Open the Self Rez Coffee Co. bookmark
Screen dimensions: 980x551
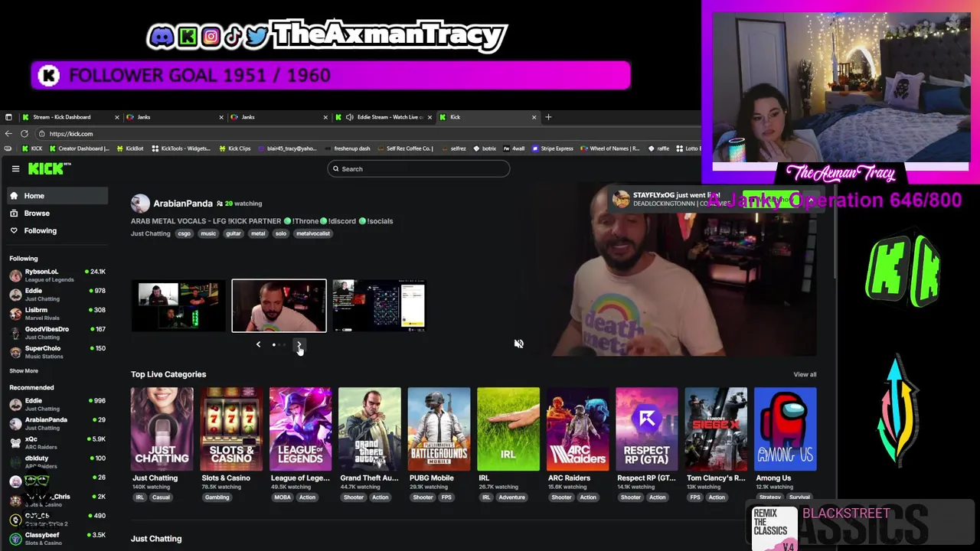[404, 148]
